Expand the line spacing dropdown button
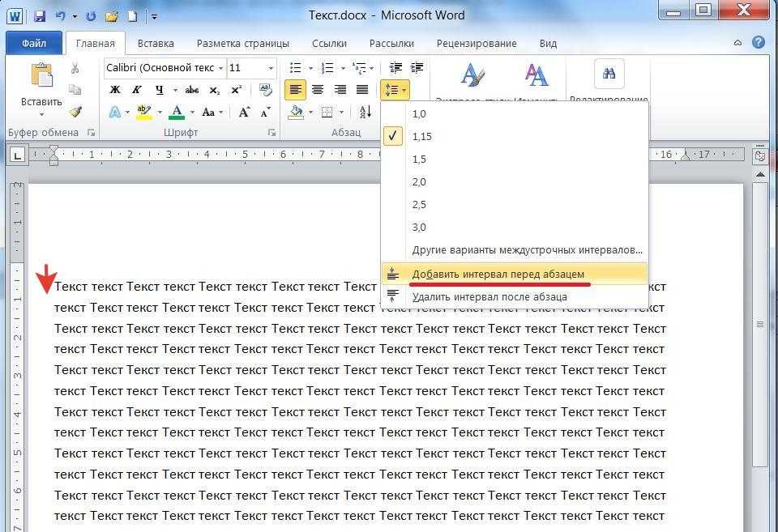 coord(395,90)
